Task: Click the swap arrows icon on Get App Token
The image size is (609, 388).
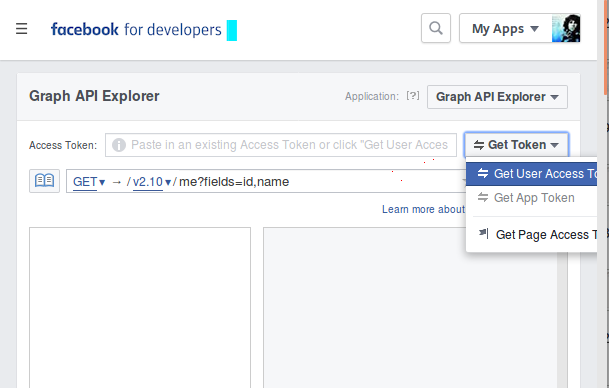Action: 483,197
